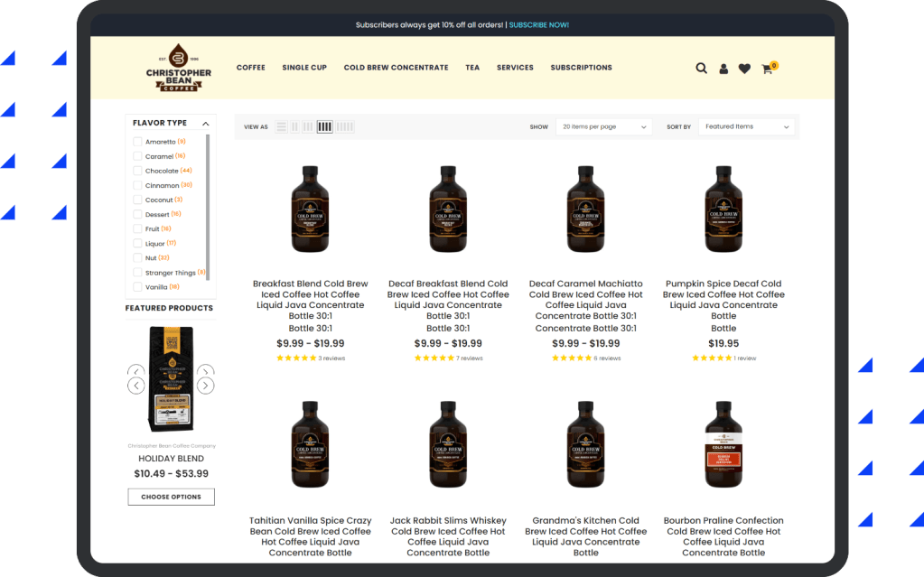Click Choose Options for Holiday Blend

coord(171,497)
